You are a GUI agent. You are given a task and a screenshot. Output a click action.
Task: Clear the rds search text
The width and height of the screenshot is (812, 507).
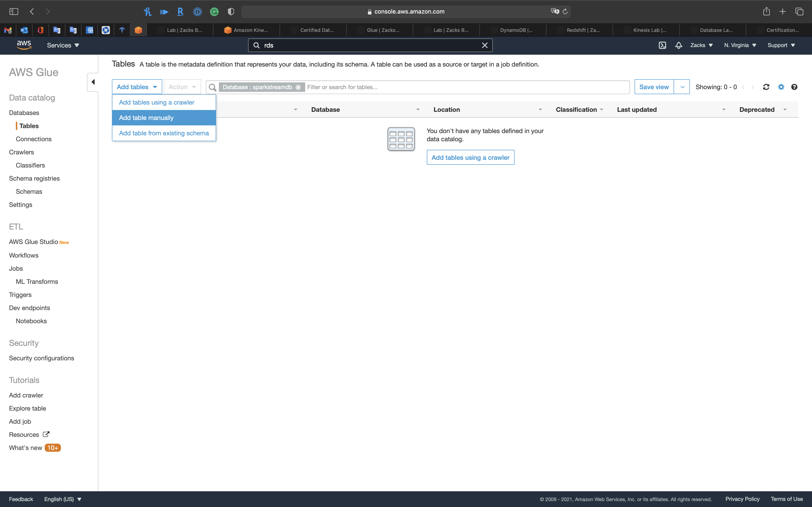pyautogui.click(x=485, y=45)
